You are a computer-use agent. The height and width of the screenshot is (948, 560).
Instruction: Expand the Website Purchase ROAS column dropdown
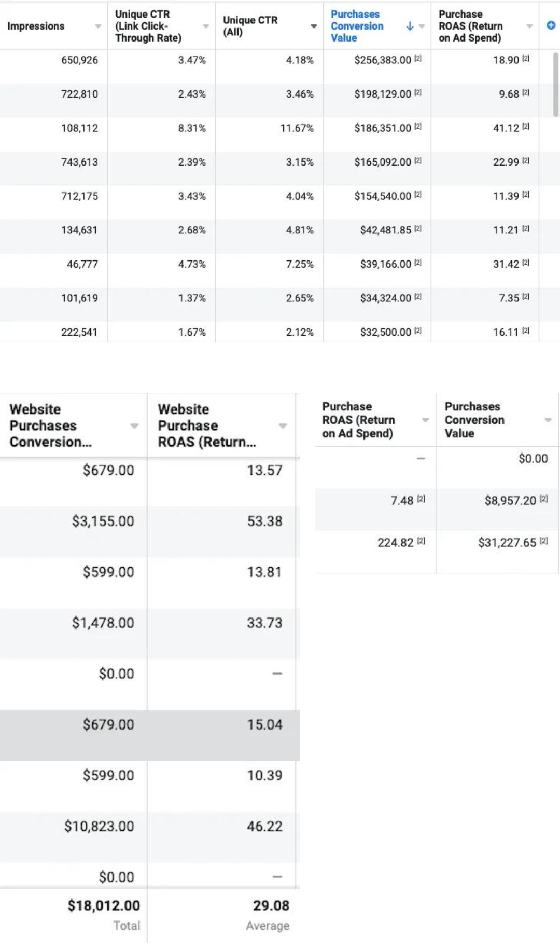pos(283,425)
